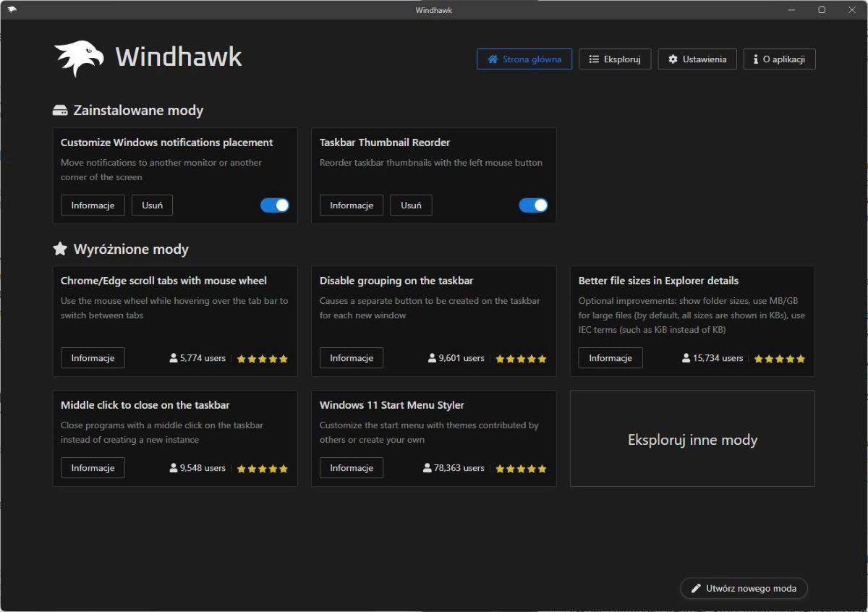The width and height of the screenshot is (868, 612).
Task: Click the star icon beside Wyróżnione mody
Action: coord(60,249)
